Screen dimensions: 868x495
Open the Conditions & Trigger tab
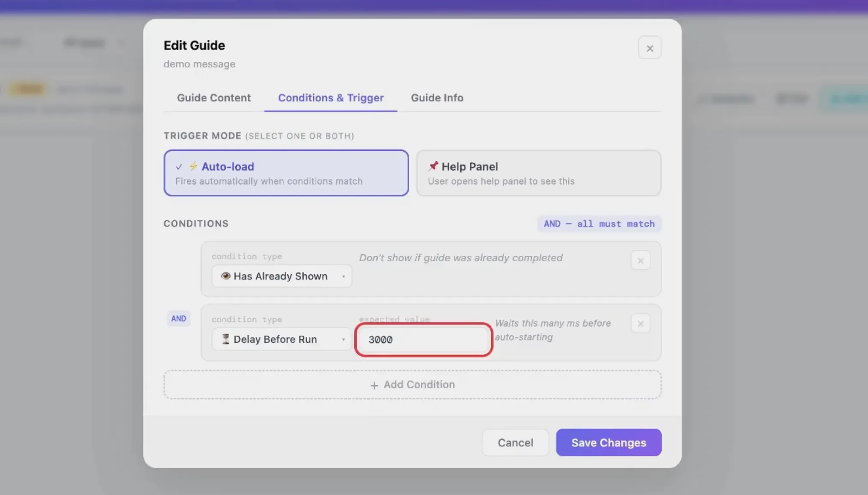point(331,98)
